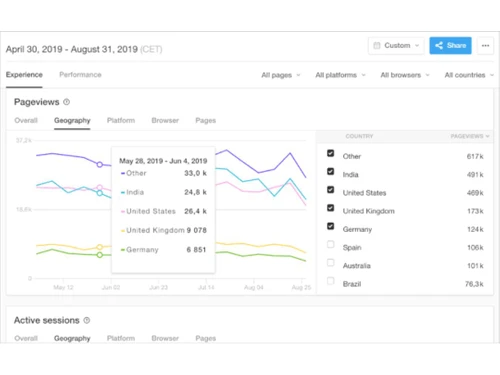Image resolution: width=500 pixels, height=375 pixels.
Task: Expand the All browsers filter
Action: coord(405,75)
